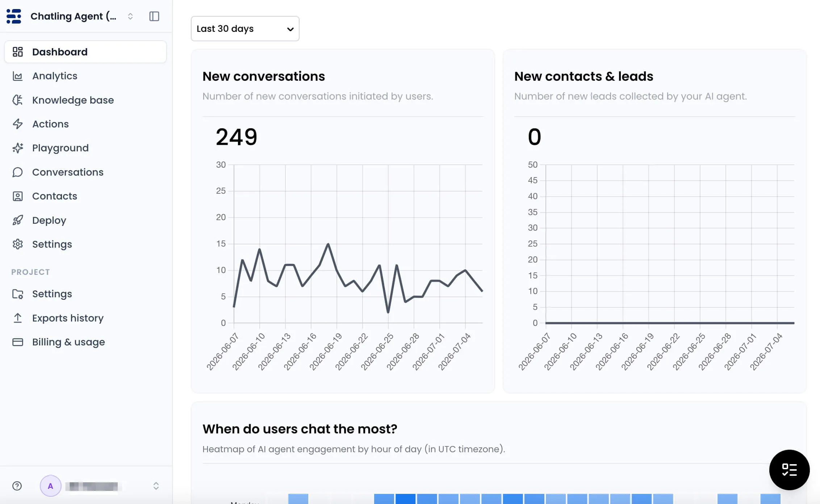Expand the account menu chevrons

click(x=156, y=486)
